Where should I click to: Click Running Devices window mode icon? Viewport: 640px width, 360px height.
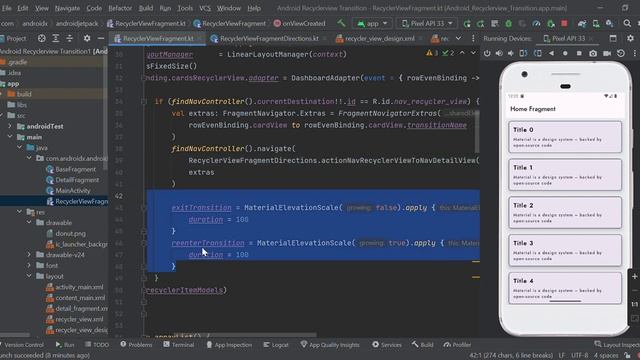(x=613, y=38)
